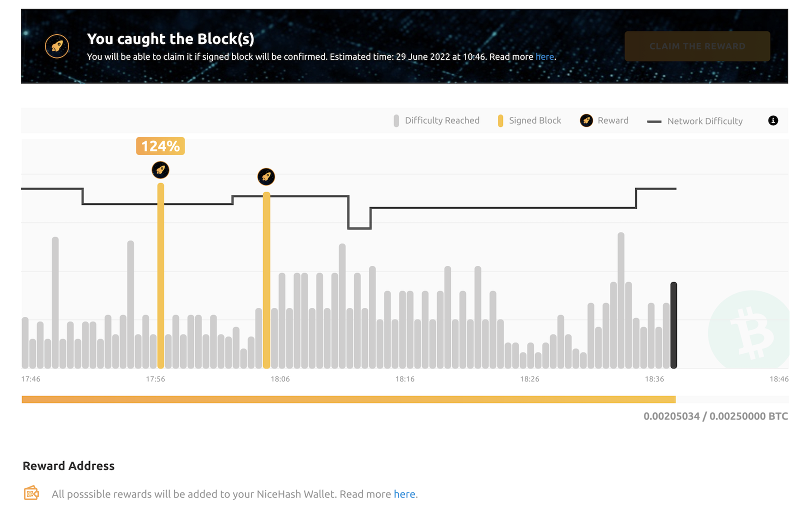Select the 0.00205034 / 0.00250000 BTC amount
This screenshot has width=812, height=515.
(715, 415)
